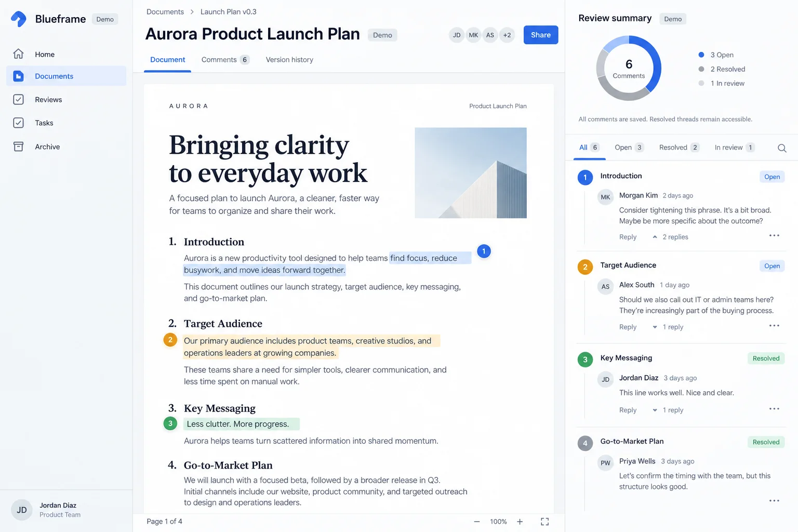
Task: Switch to the Comments tab
Action: coord(225,60)
